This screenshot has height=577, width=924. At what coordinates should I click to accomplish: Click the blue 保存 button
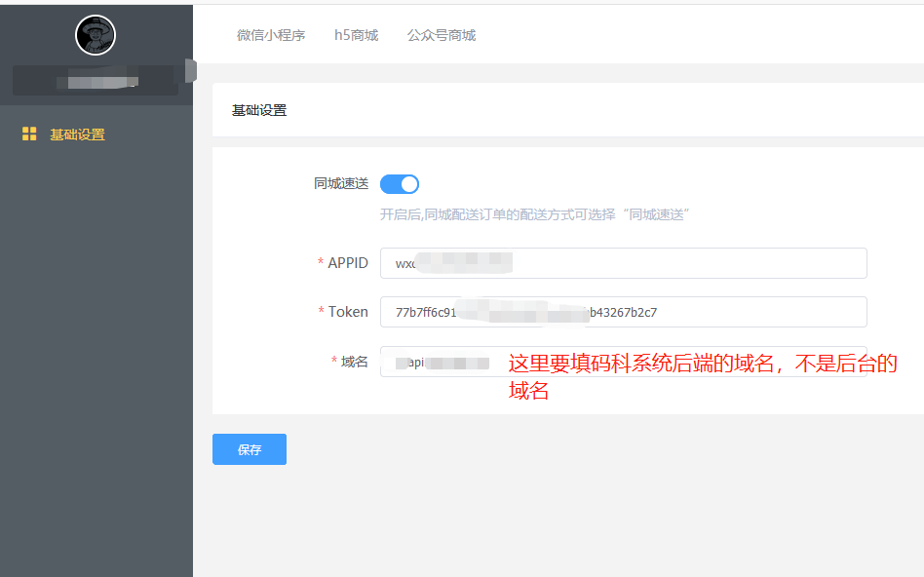[250, 449]
